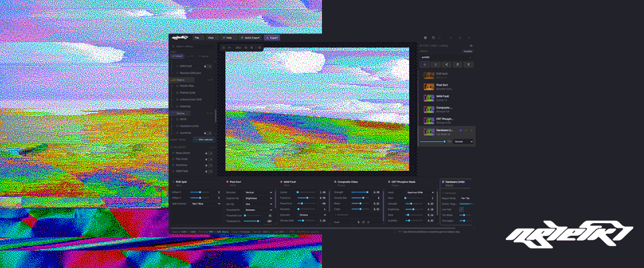The height and width of the screenshot is (268, 644).
Task: Open the Normal blend mode dropdown
Action: [464, 141]
